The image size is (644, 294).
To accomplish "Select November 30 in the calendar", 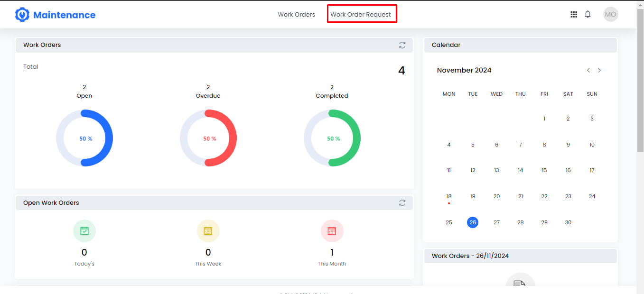I will tap(568, 222).
